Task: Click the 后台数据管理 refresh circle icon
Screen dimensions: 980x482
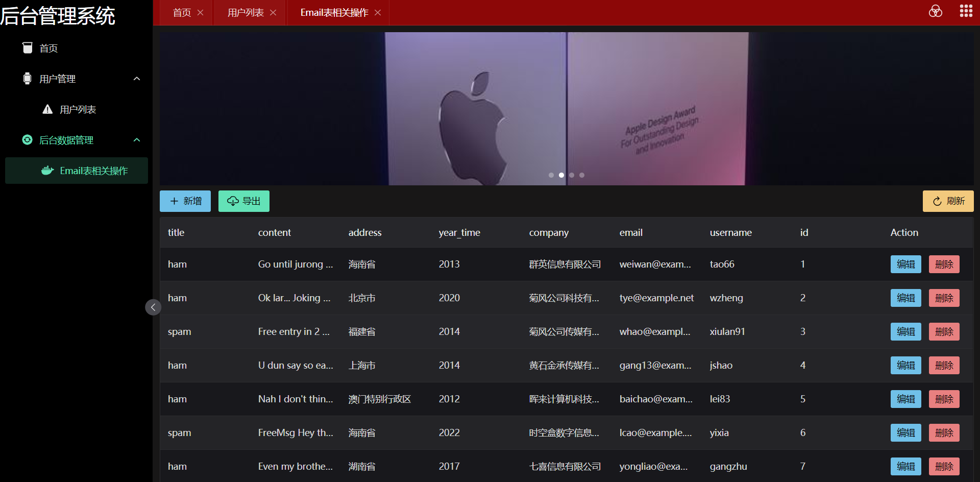Action: pos(28,140)
